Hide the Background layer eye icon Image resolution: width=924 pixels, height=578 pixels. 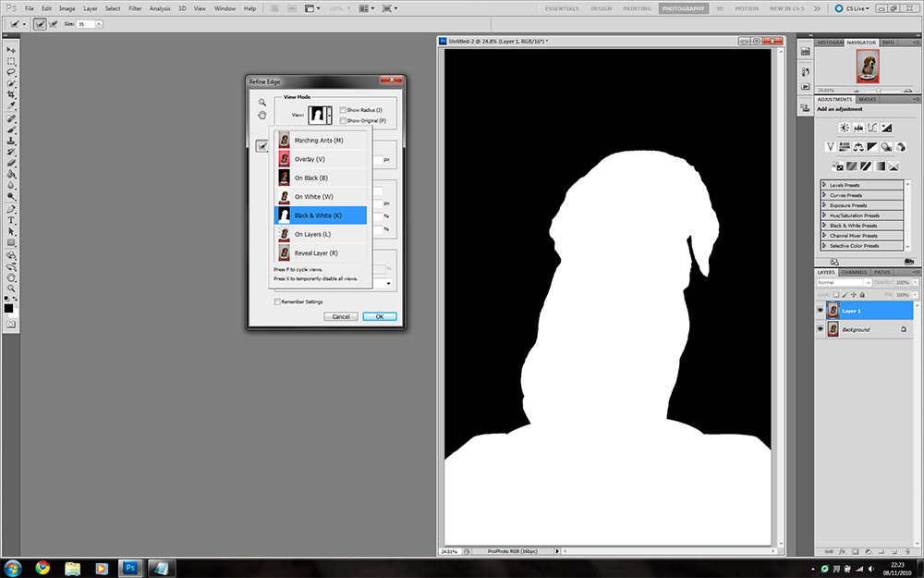pos(821,329)
